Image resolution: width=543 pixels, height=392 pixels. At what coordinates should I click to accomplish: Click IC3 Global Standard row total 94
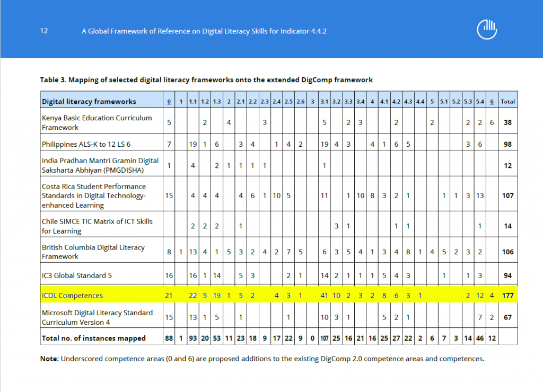click(x=507, y=276)
